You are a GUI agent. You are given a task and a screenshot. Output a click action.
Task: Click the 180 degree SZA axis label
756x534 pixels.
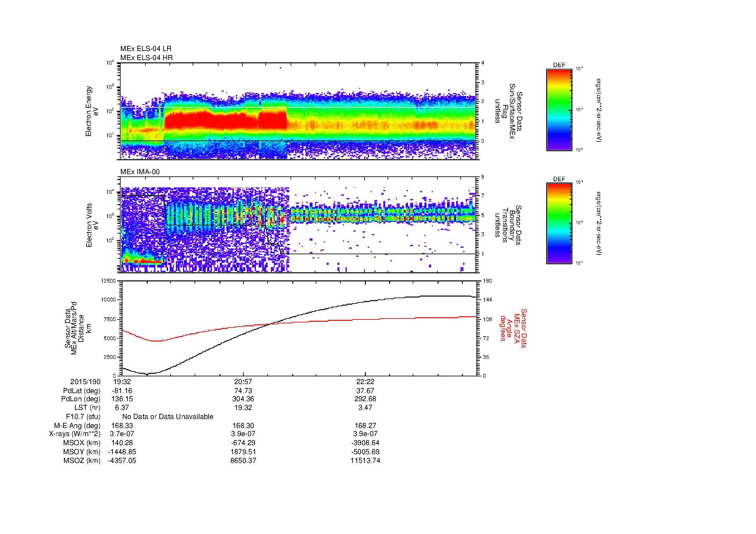(487, 281)
